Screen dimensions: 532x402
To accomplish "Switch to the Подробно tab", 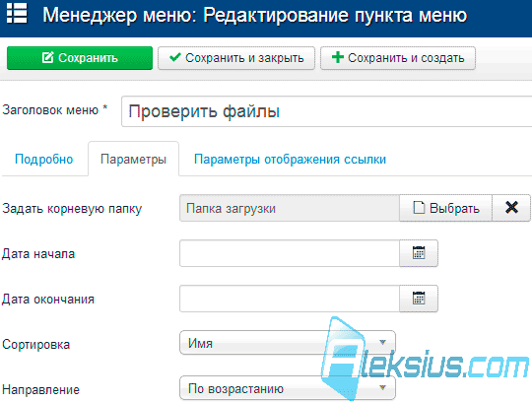I will pos(44,159).
